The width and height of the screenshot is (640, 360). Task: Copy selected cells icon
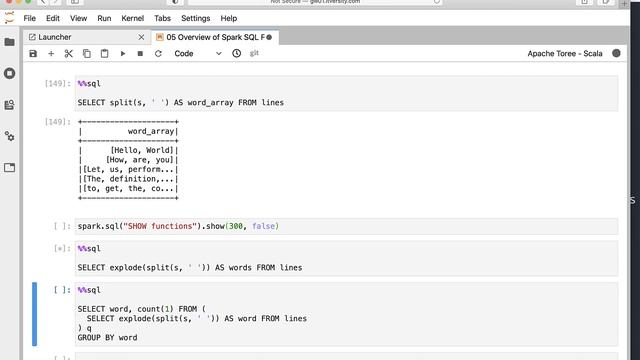pyautogui.click(x=87, y=53)
